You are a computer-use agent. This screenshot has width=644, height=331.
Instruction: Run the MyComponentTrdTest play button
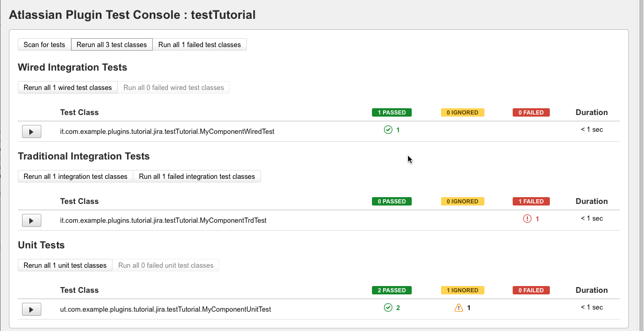point(31,220)
